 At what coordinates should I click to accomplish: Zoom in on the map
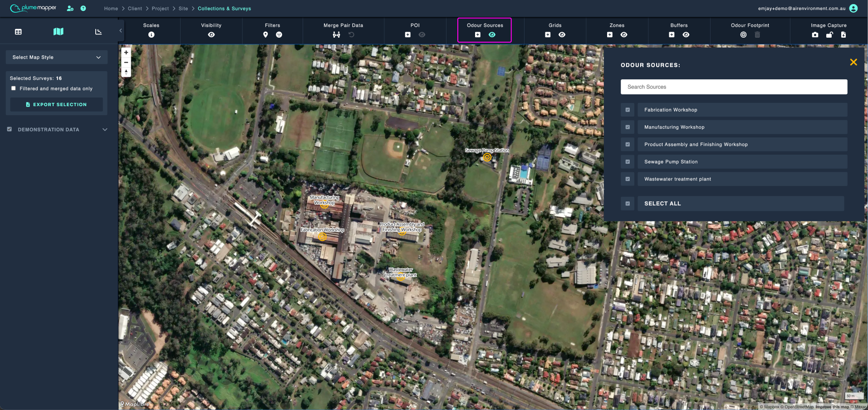pyautogui.click(x=126, y=53)
